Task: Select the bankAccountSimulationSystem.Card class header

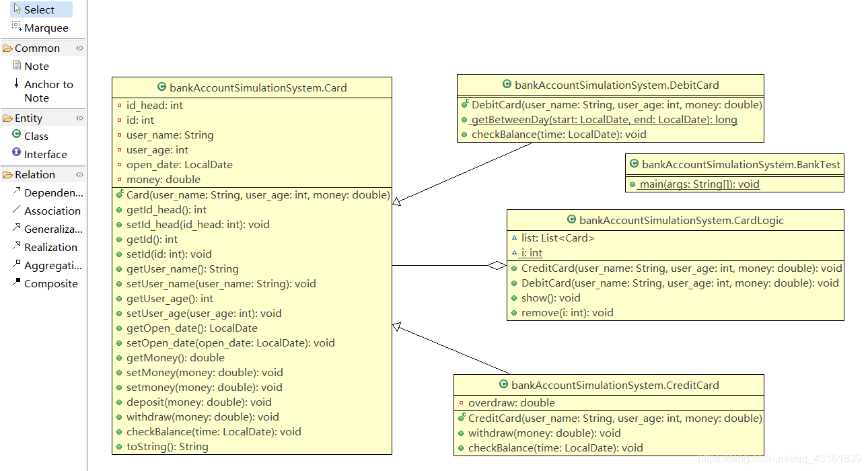Action: (252, 87)
